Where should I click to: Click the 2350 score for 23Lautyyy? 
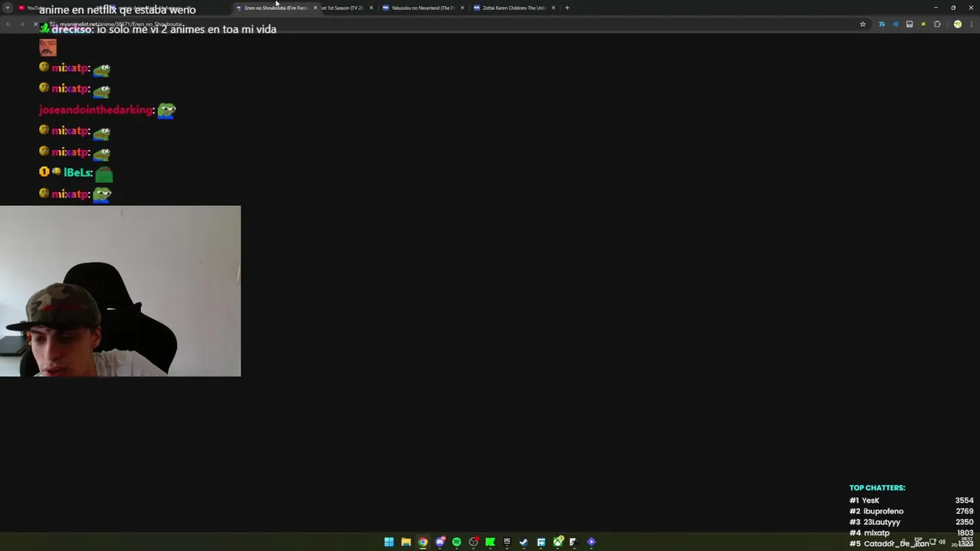(964, 522)
